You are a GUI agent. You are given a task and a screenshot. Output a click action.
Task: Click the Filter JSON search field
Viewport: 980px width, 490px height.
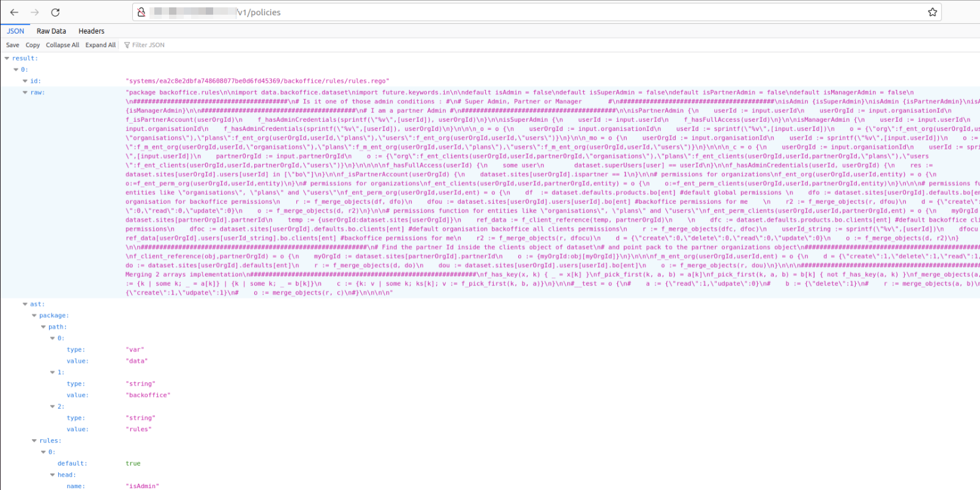pyautogui.click(x=148, y=45)
